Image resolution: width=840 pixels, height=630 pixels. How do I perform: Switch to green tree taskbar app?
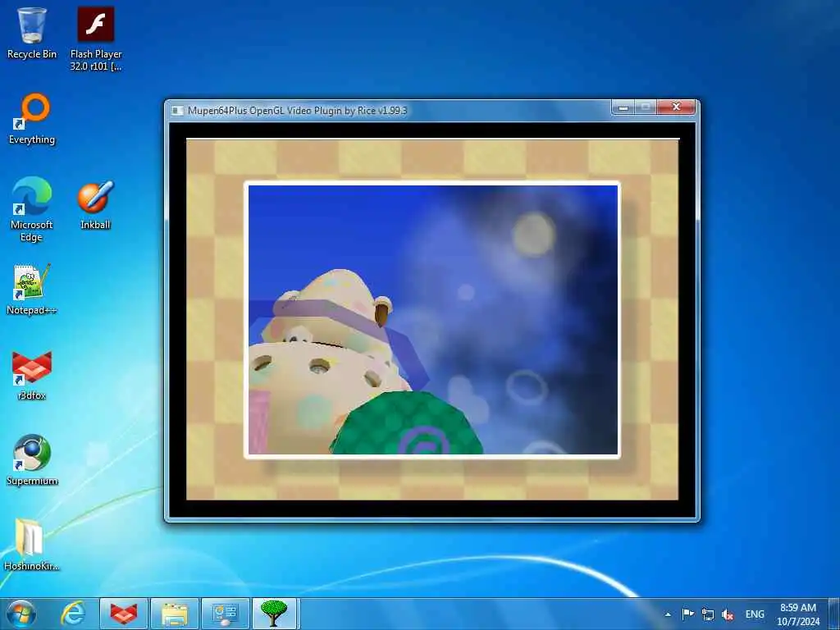coord(274,614)
